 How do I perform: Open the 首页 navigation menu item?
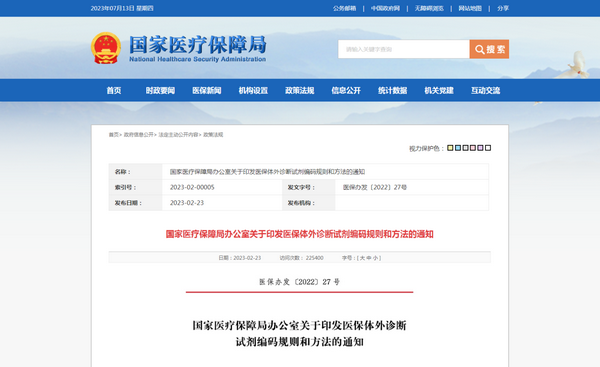pos(114,90)
